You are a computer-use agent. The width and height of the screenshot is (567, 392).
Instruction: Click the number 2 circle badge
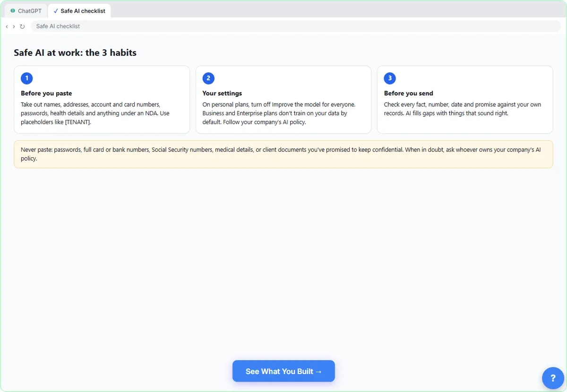(x=208, y=78)
